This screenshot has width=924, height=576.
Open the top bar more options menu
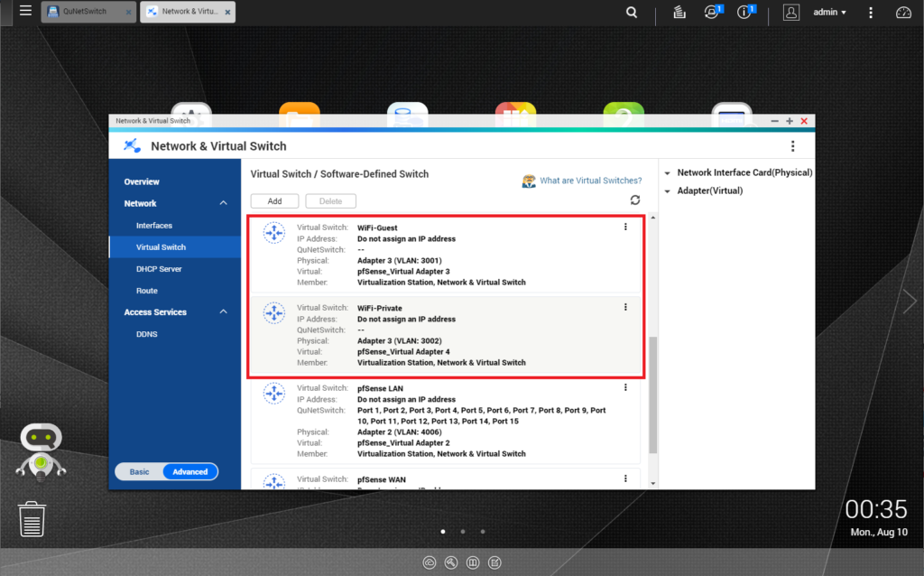871,13
